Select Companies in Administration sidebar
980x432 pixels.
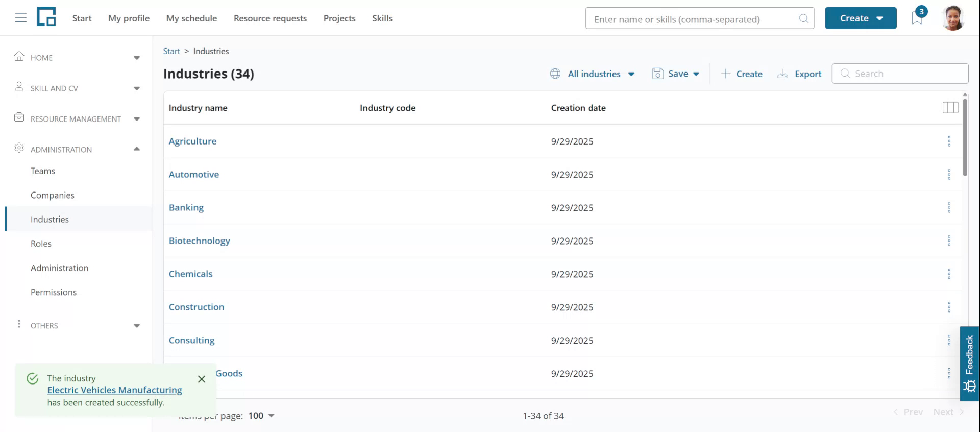[53, 195]
